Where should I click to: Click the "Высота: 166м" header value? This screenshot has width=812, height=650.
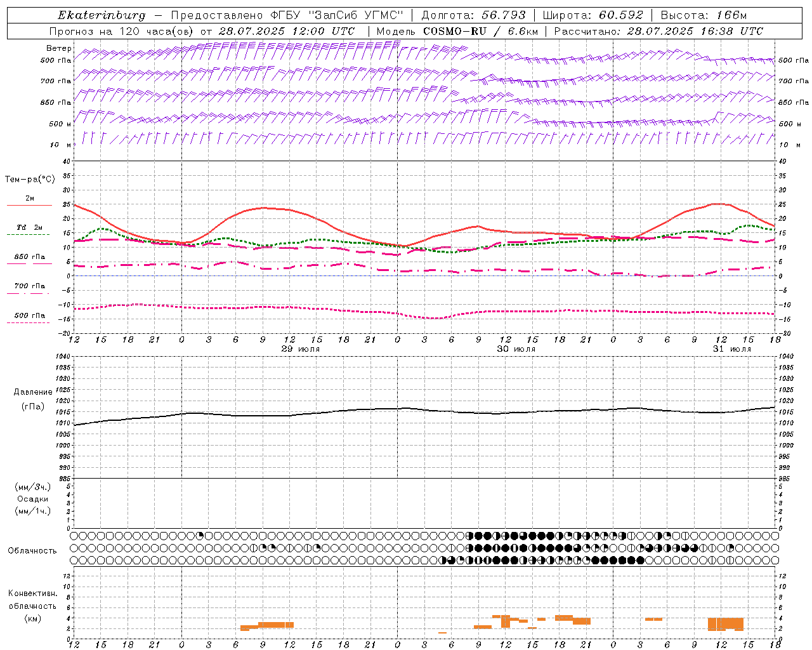coord(704,15)
